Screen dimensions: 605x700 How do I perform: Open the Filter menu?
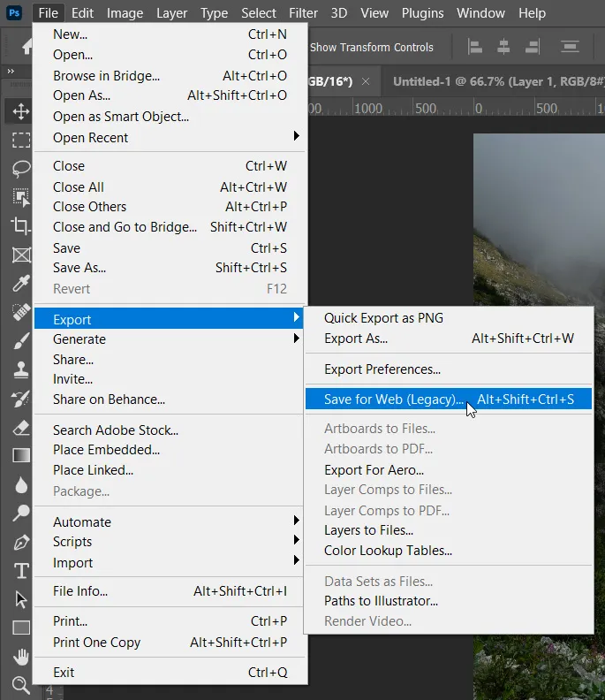point(304,13)
